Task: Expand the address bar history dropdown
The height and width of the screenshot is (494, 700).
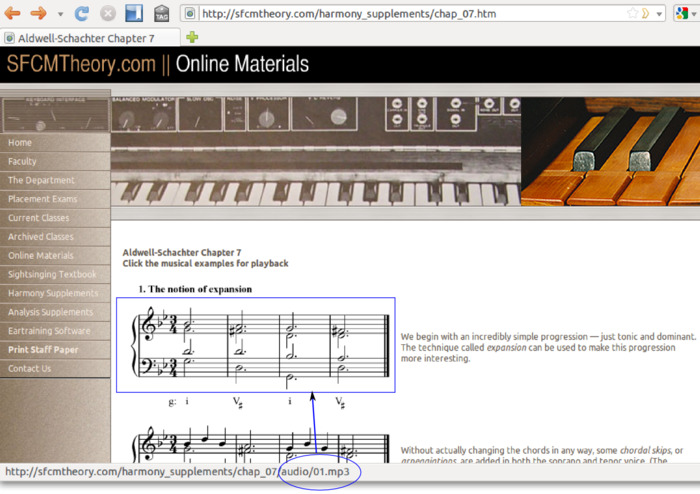Action: coord(659,14)
